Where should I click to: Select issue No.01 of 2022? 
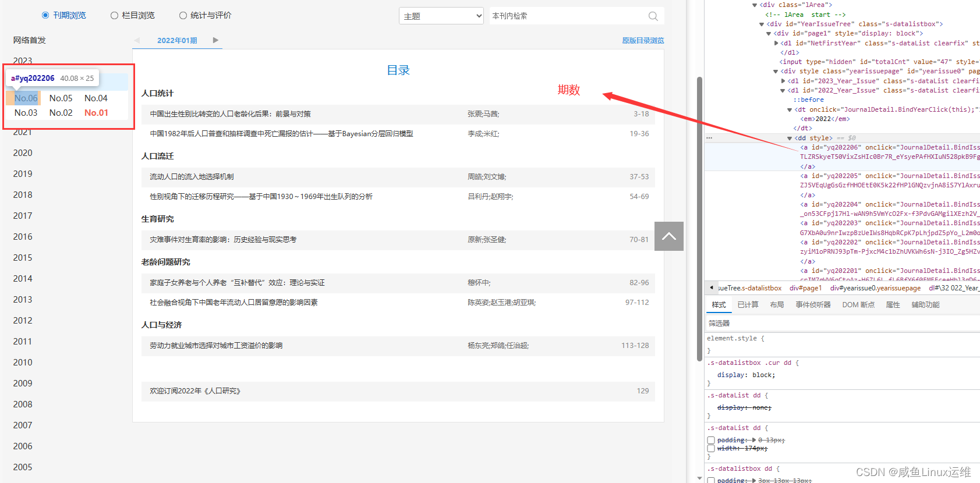tap(96, 112)
